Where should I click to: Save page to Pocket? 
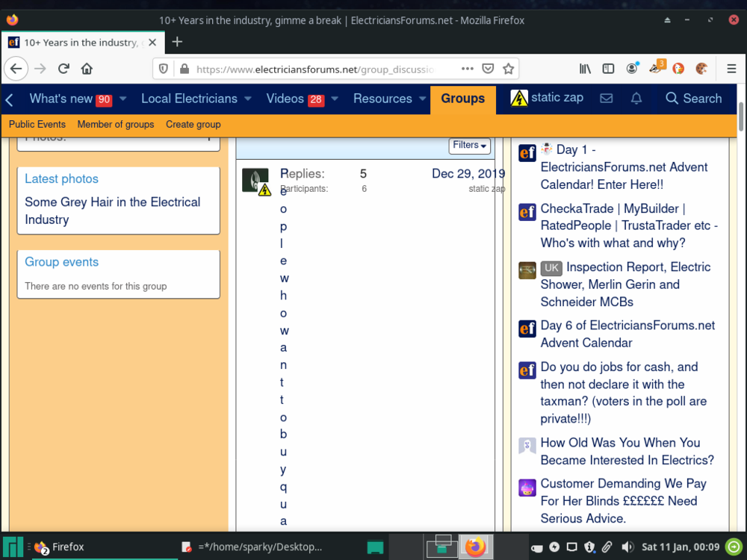click(x=488, y=69)
